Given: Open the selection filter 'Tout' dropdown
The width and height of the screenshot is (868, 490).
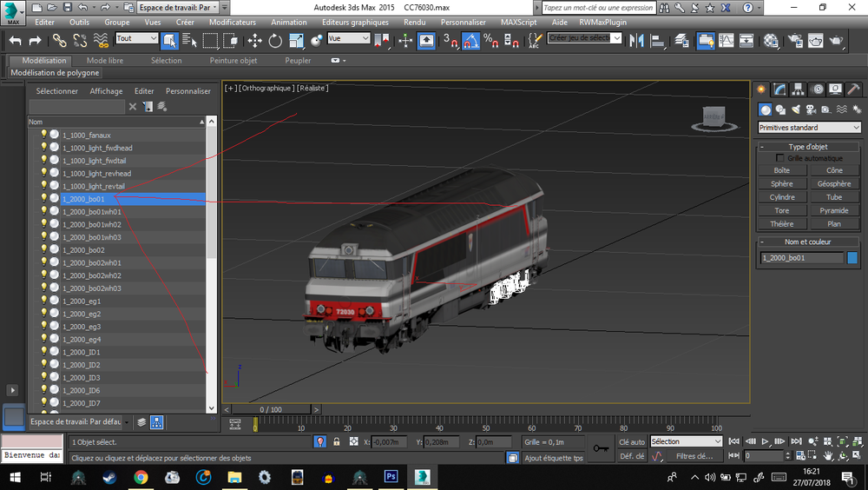Looking at the screenshot, I should tap(137, 38).
